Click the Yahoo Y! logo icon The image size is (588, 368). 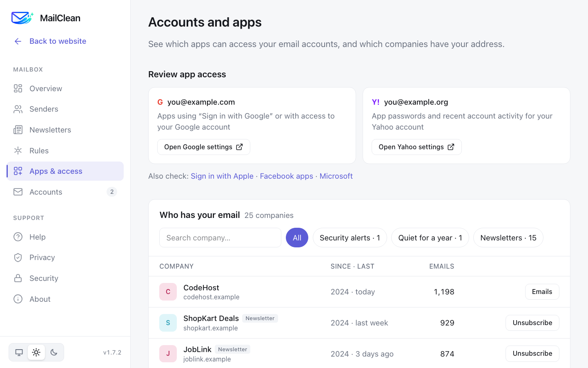click(376, 102)
